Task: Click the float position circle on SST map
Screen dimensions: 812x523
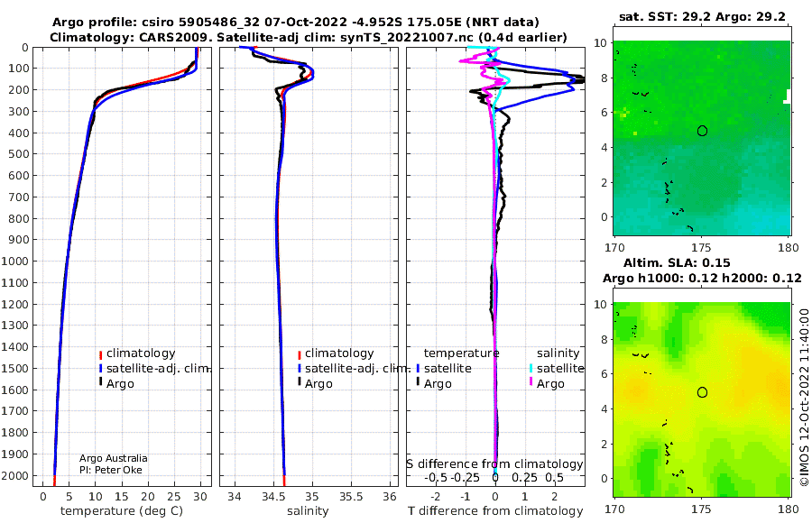Action: [x=702, y=131]
